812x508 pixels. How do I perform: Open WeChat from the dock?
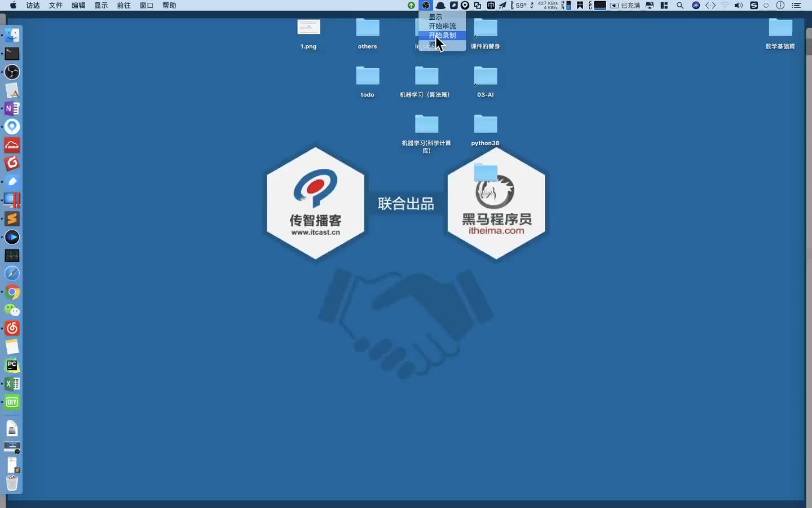click(x=12, y=310)
